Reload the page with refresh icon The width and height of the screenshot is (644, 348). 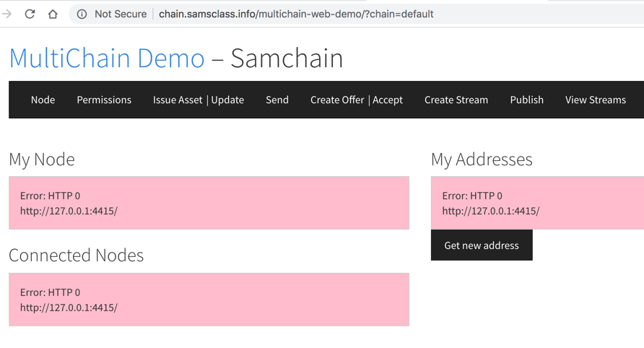pyautogui.click(x=30, y=14)
